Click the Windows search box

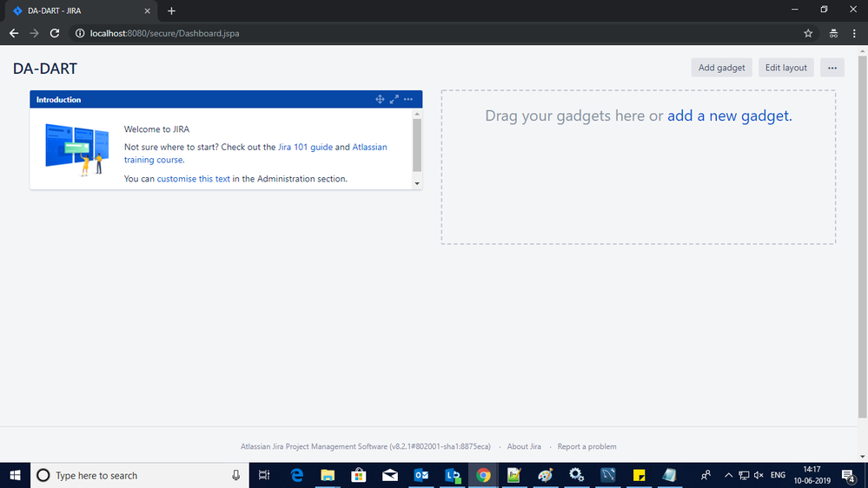click(140, 475)
